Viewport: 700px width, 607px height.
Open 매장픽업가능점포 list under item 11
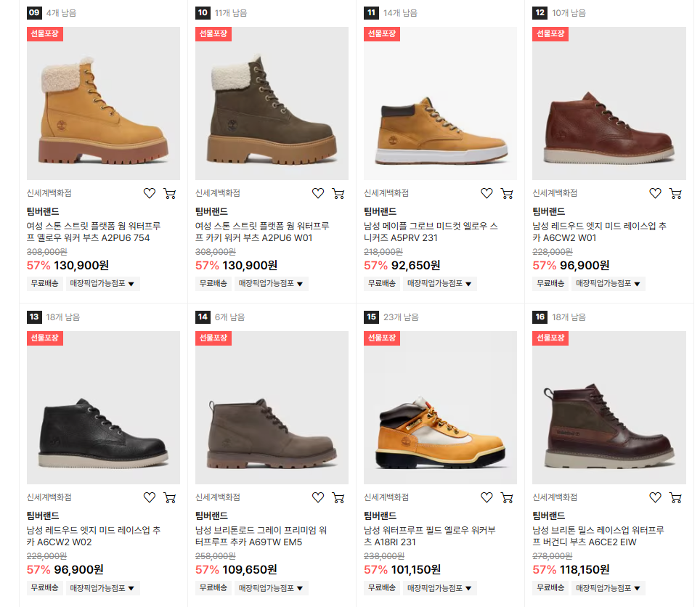tap(440, 283)
